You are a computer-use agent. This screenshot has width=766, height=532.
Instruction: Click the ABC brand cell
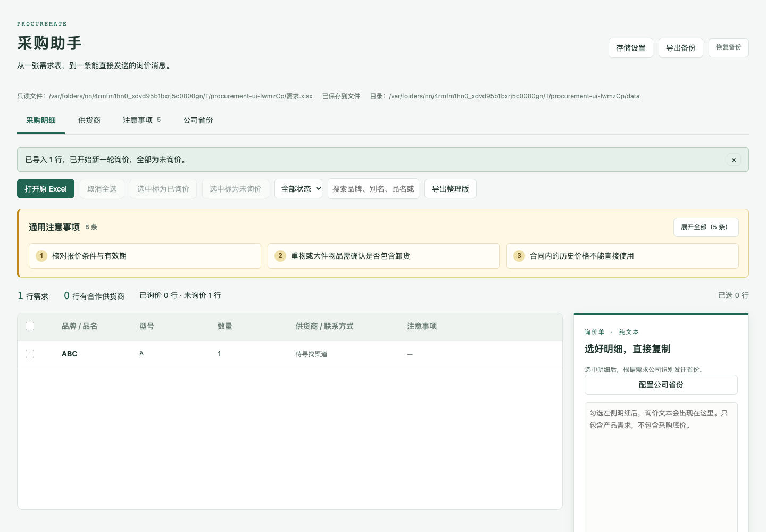[x=70, y=354]
